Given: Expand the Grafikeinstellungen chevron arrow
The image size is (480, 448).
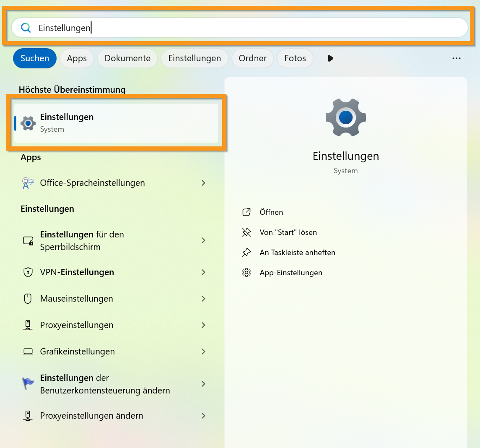Looking at the screenshot, I should coord(203,352).
